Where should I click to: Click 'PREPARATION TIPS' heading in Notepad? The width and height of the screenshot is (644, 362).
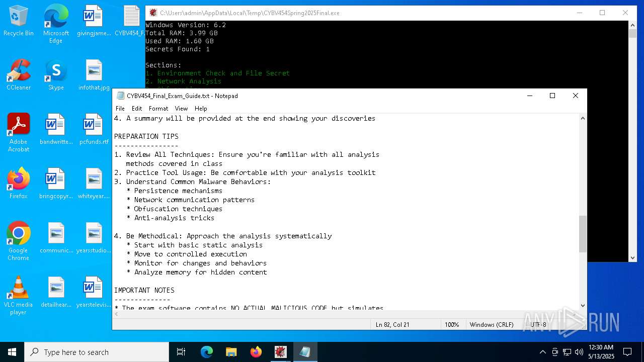tap(146, 136)
